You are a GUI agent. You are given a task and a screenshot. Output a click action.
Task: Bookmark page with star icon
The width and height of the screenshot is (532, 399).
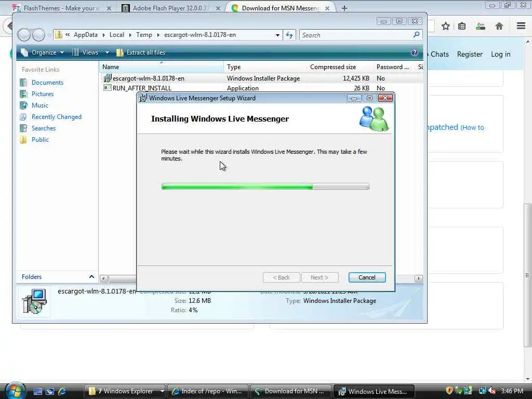click(445, 26)
